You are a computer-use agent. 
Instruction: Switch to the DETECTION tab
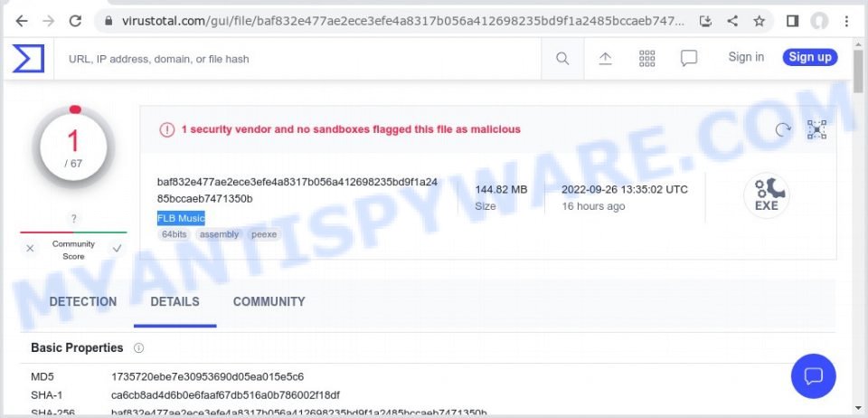pos(83,301)
